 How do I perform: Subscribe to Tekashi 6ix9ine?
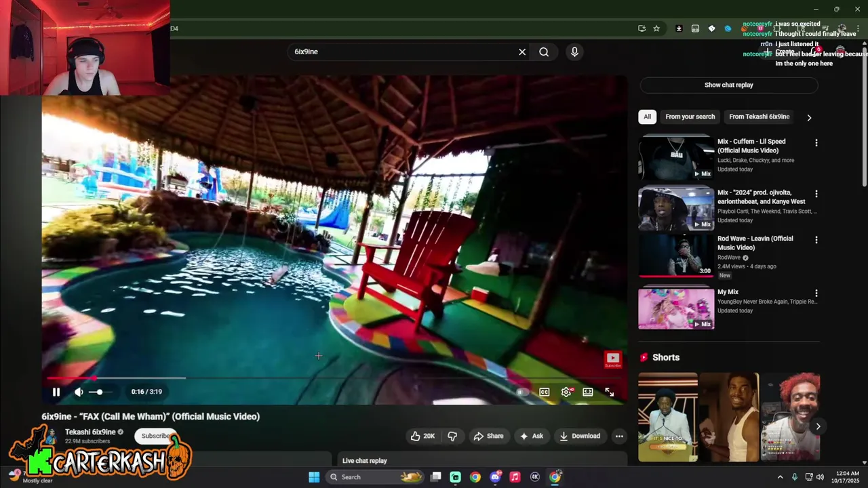157,436
